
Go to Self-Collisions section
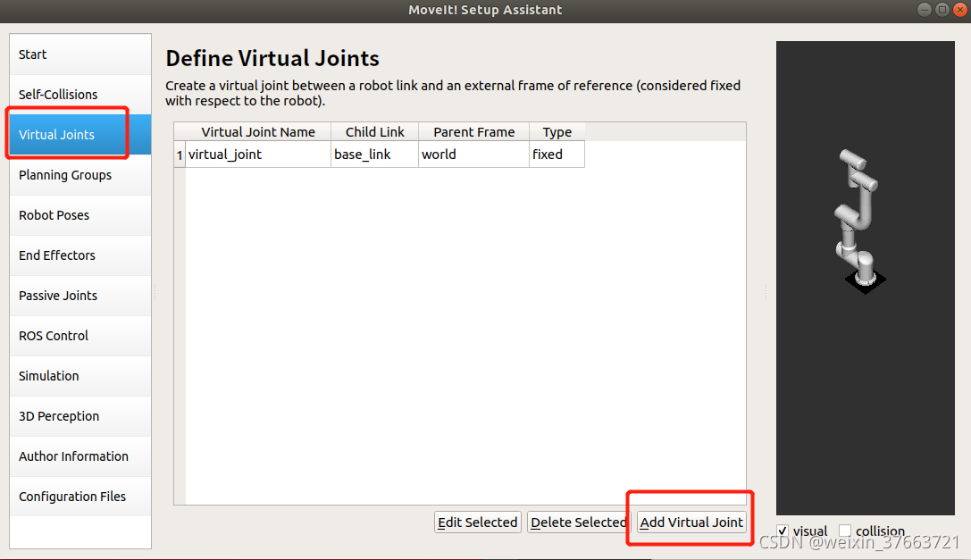[80, 94]
